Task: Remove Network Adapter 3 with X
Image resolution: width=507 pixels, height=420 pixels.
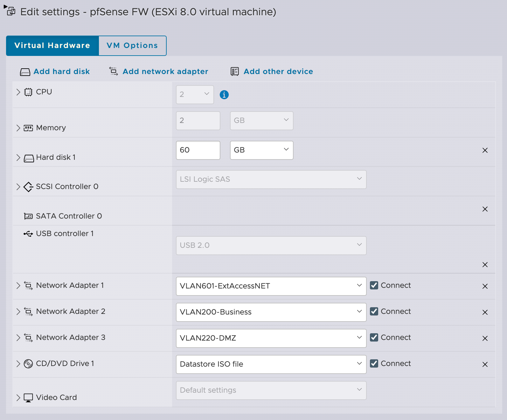Action: click(x=485, y=338)
